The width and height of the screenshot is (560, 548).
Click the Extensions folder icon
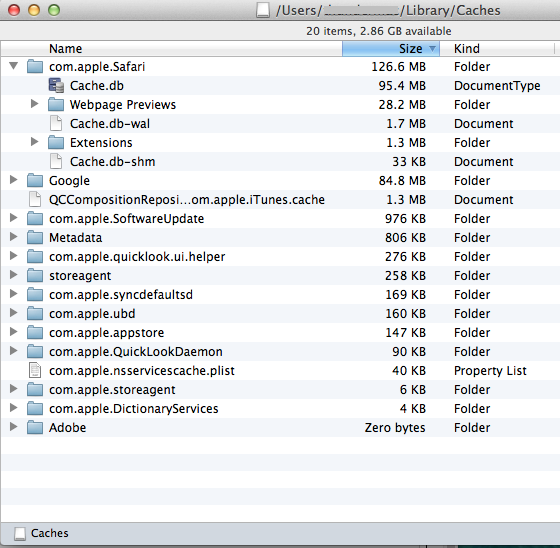tap(56, 142)
